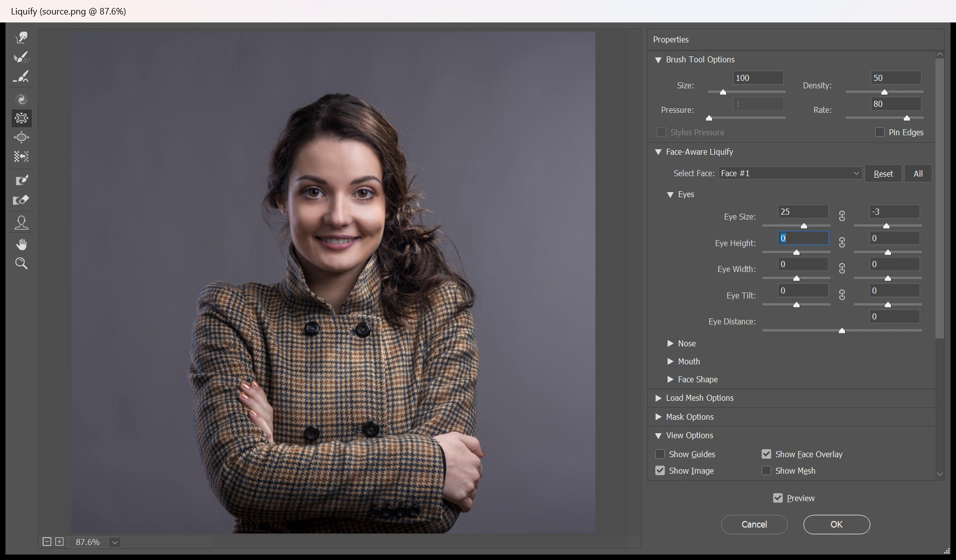Select the Forward Warp tool
The width and height of the screenshot is (956, 560).
coord(21,38)
